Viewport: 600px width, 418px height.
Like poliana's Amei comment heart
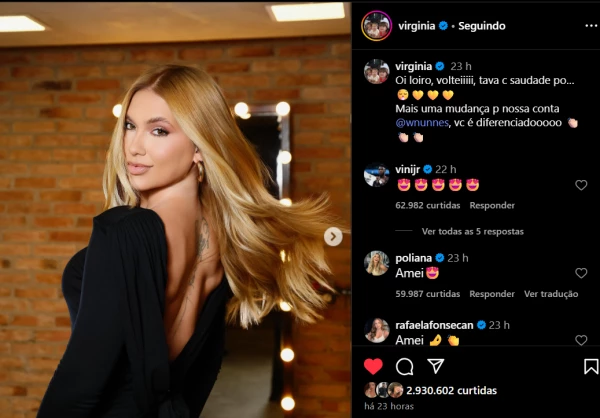pyautogui.click(x=581, y=273)
